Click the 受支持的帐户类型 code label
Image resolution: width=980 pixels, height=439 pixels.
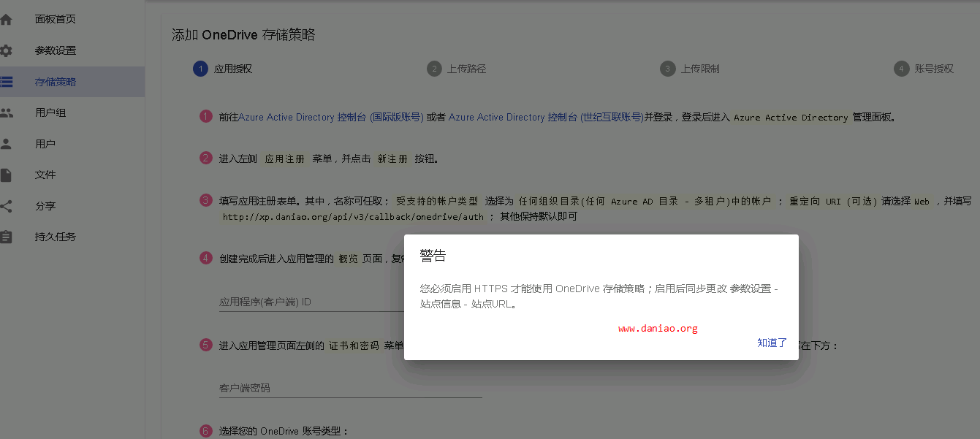click(x=437, y=201)
